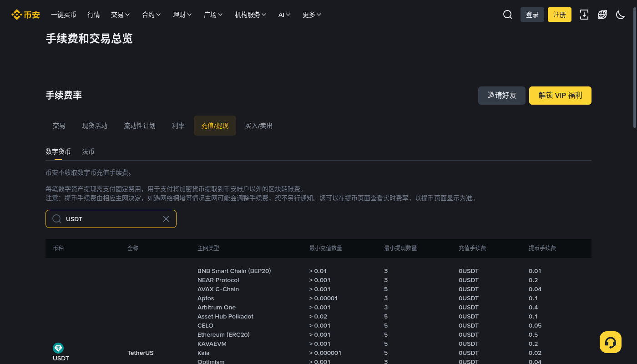
Task: Select the 法币 sub-tab
Action: tap(88, 152)
